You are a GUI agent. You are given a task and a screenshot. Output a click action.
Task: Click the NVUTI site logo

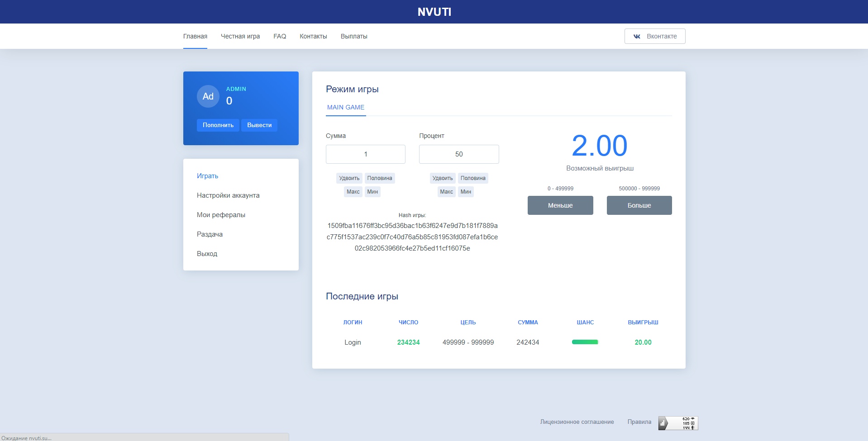(434, 12)
